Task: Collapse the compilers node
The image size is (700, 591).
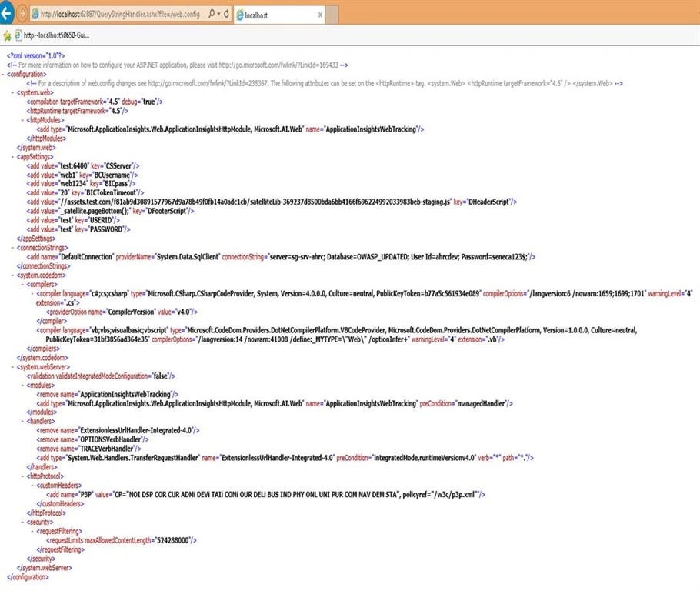Action: 23,284
